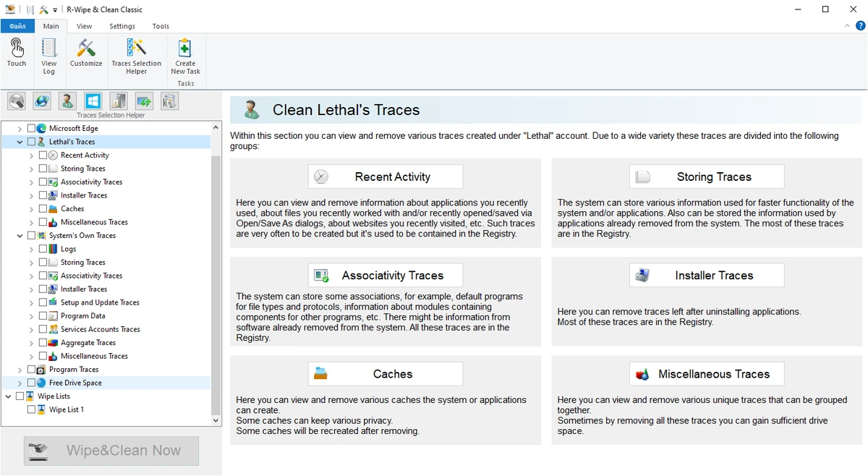Click the Services Accounts Traces tree icon
The image size is (868, 476).
[53, 329]
